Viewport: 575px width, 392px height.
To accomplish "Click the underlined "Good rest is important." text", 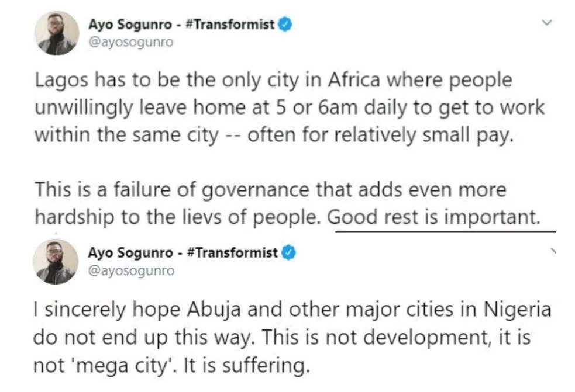I will (x=433, y=217).
